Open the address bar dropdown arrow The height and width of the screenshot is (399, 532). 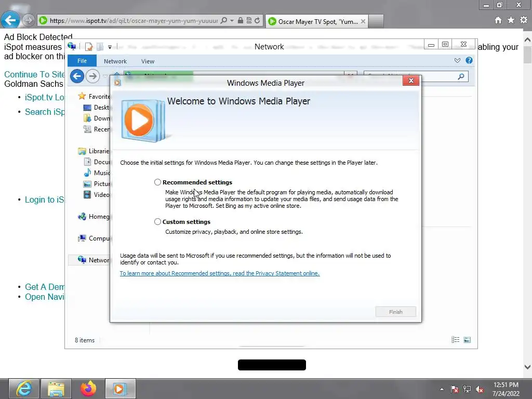232,20
